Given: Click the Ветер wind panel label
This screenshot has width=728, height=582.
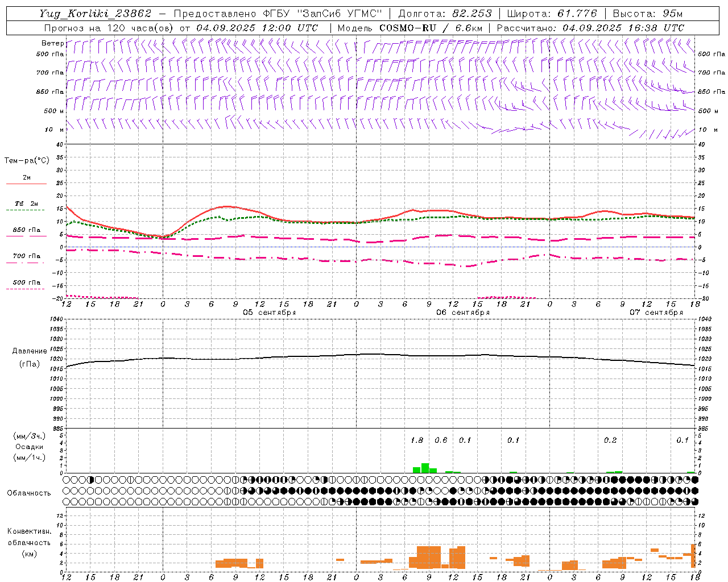Looking at the screenshot, I should [52, 43].
